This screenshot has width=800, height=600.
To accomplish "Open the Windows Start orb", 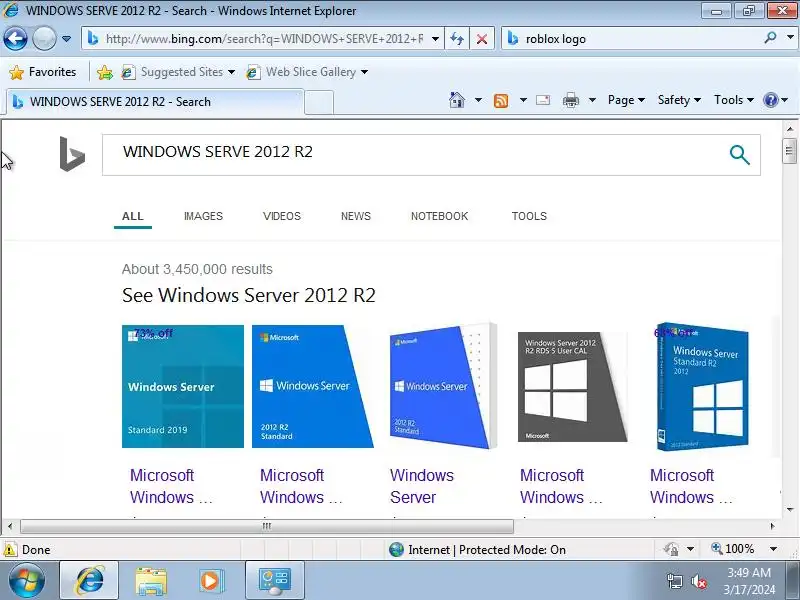I will 27,580.
